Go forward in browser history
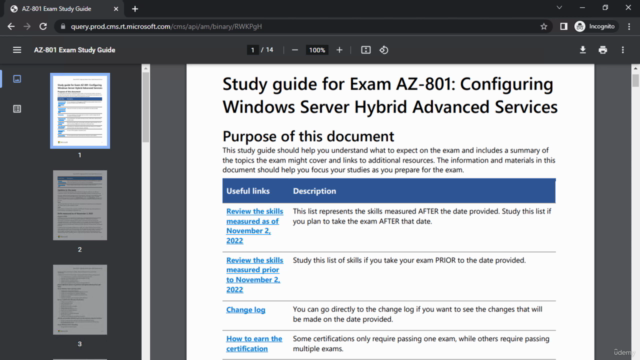 coord(27,27)
